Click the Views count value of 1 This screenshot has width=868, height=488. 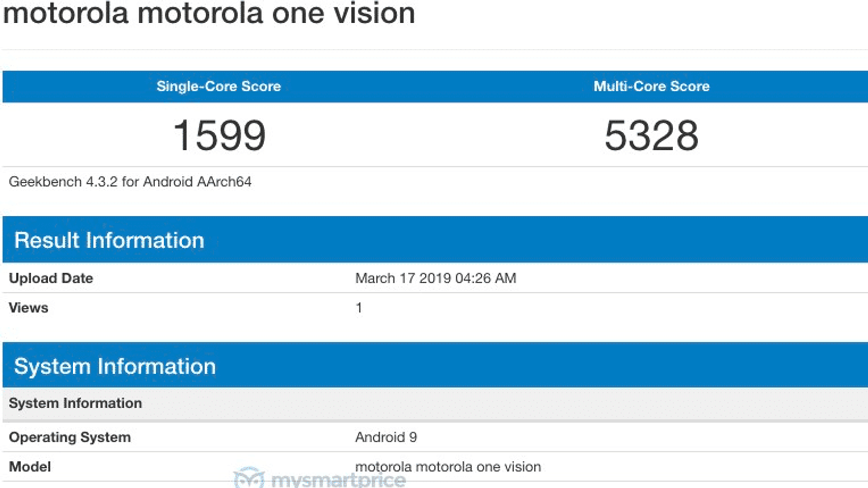pos(359,307)
